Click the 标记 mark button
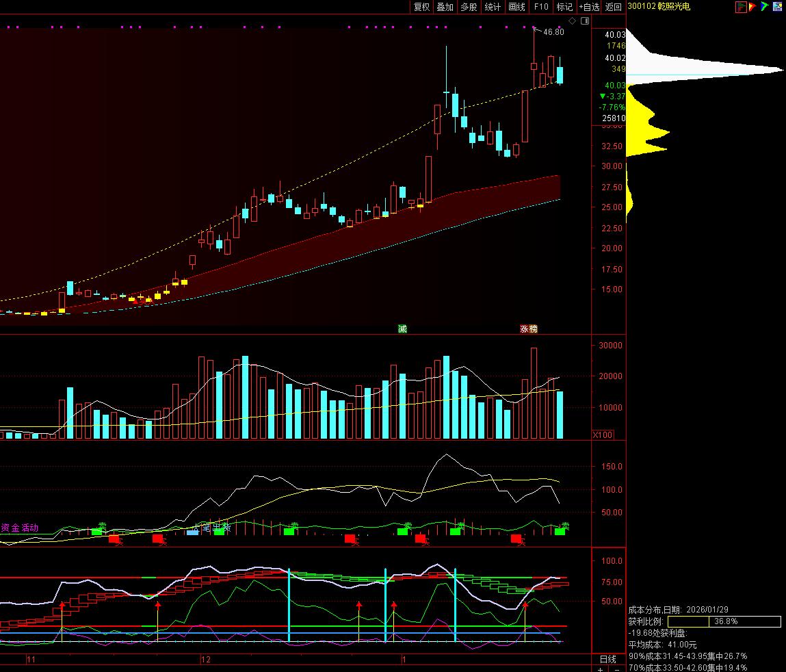The image size is (786, 672). click(564, 7)
